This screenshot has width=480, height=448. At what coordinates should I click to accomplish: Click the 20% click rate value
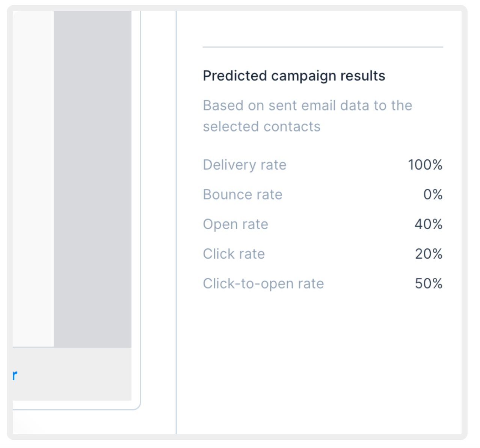428,254
